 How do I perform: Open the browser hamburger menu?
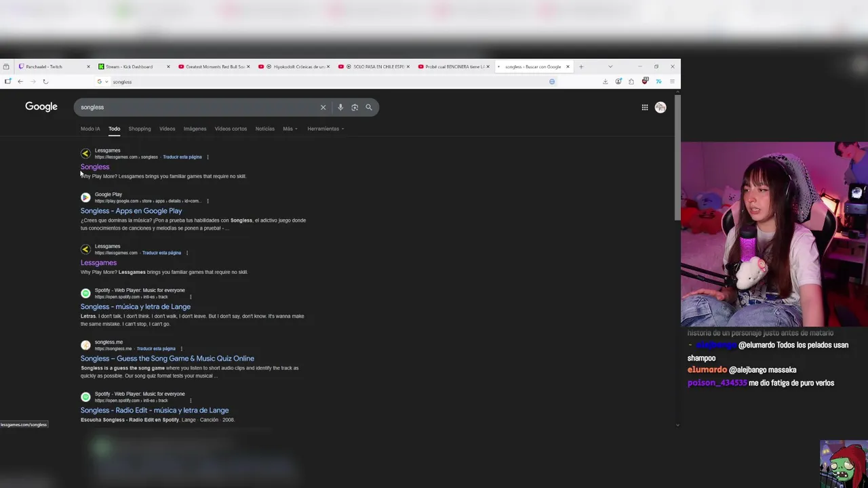tap(672, 81)
